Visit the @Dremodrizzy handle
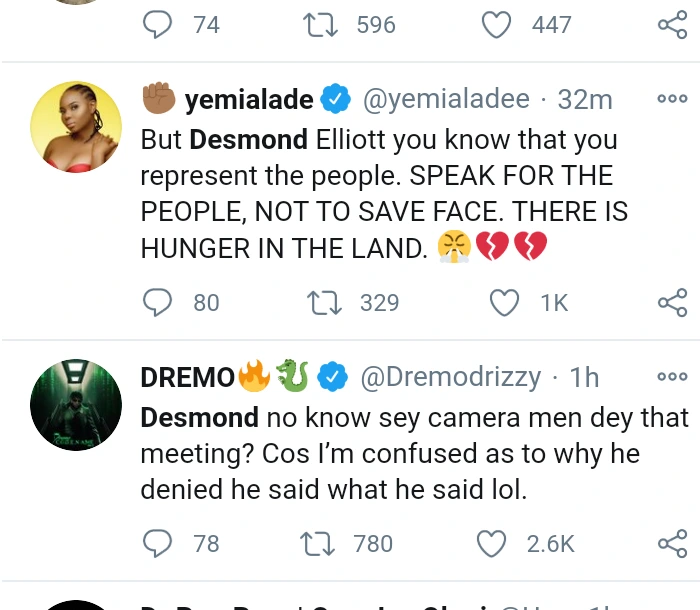This screenshot has width=700, height=610. [x=451, y=377]
